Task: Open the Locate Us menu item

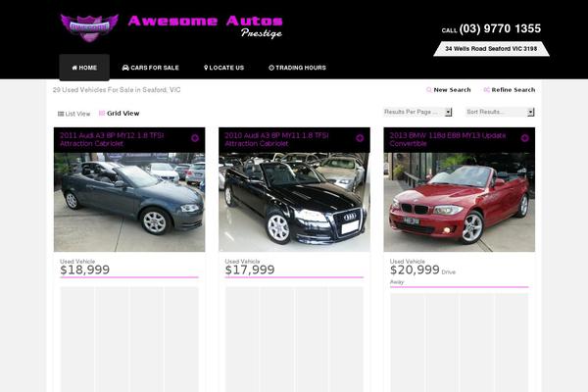Action: [223, 68]
